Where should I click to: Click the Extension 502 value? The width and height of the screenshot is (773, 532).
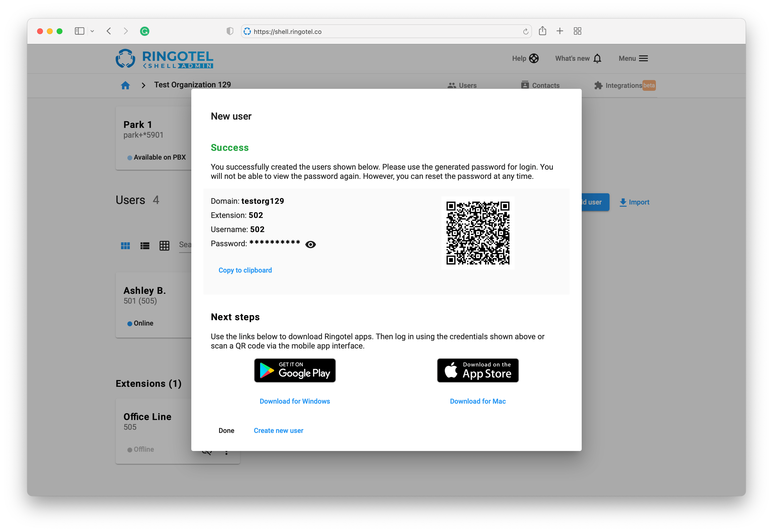click(255, 215)
